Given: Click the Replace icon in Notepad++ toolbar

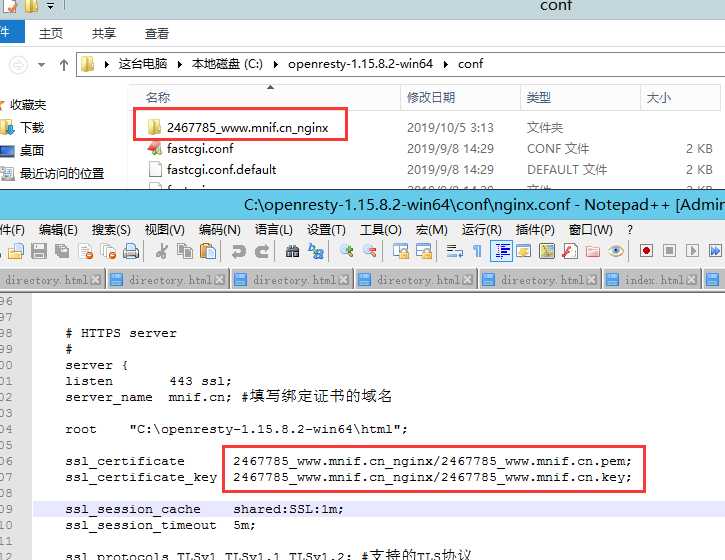Looking at the screenshot, I should tap(316, 251).
